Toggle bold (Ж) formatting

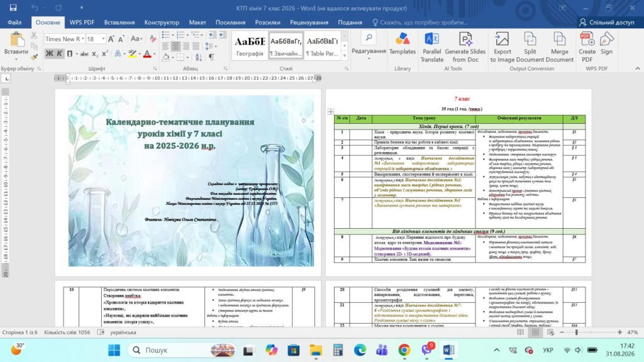49,54
